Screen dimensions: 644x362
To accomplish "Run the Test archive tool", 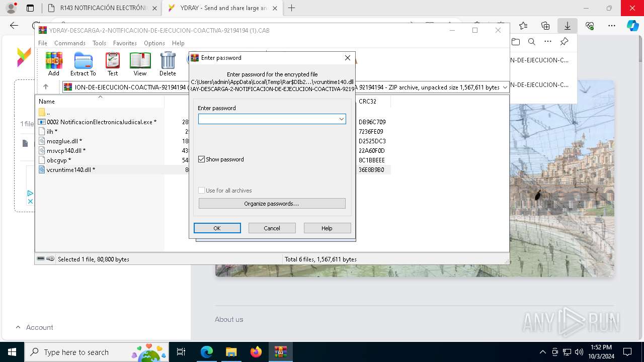I will 113,64.
